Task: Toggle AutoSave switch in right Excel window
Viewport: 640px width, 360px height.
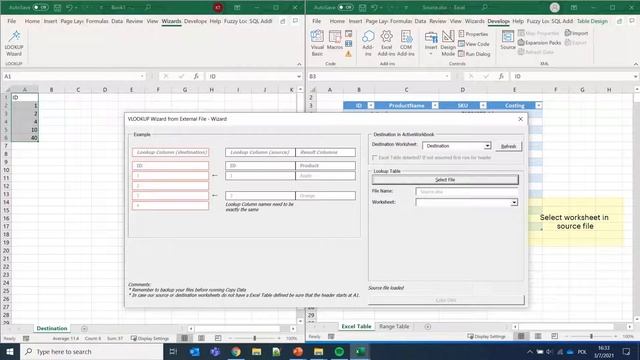Action: tap(345, 7)
